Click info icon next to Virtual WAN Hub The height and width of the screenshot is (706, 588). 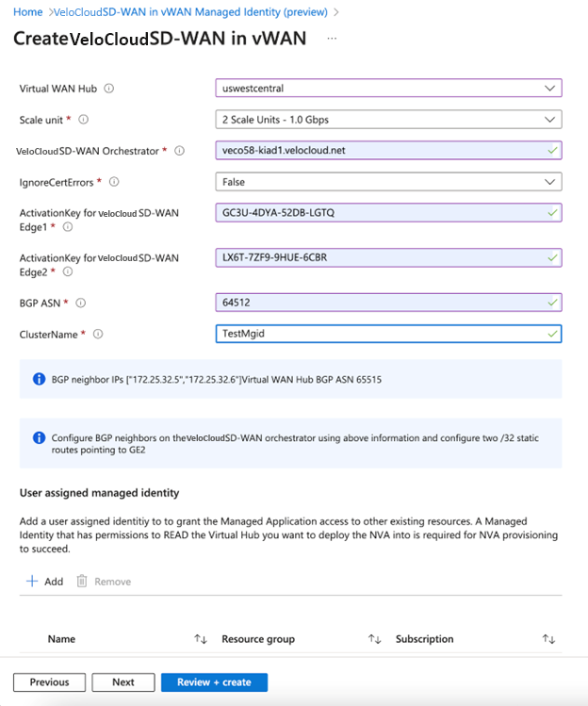point(109,89)
